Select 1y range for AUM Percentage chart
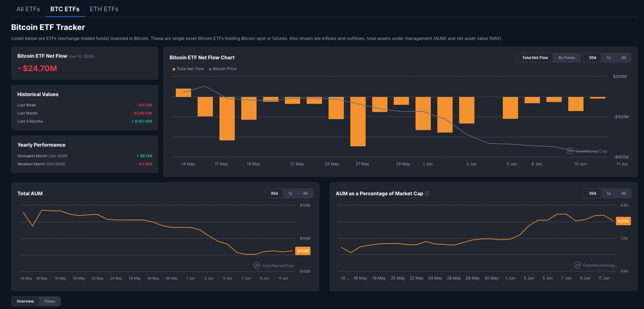This screenshot has height=309, width=644. [x=609, y=193]
